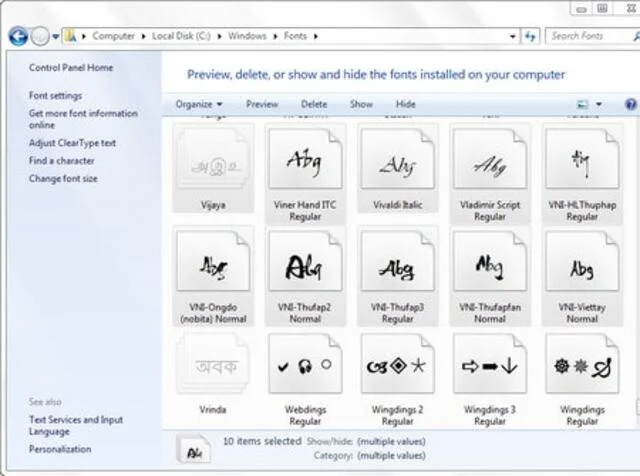Click the 'Wingdings 3 Regular' label
The height and width of the screenshot is (476, 640).
[490, 415]
